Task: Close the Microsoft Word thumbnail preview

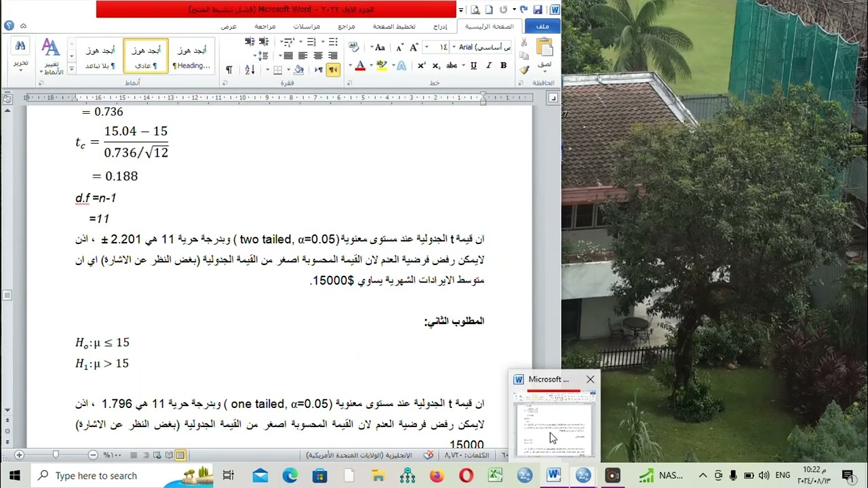Action: pyautogui.click(x=590, y=380)
